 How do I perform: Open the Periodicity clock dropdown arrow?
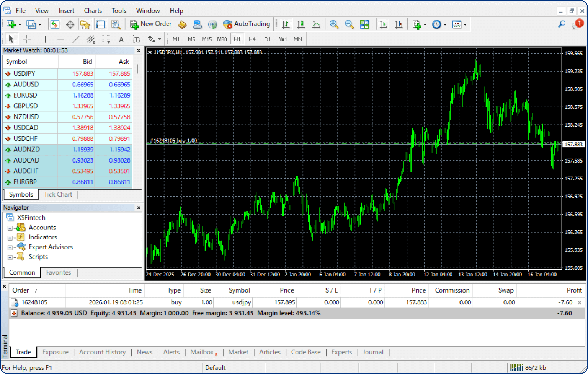tap(445, 24)
